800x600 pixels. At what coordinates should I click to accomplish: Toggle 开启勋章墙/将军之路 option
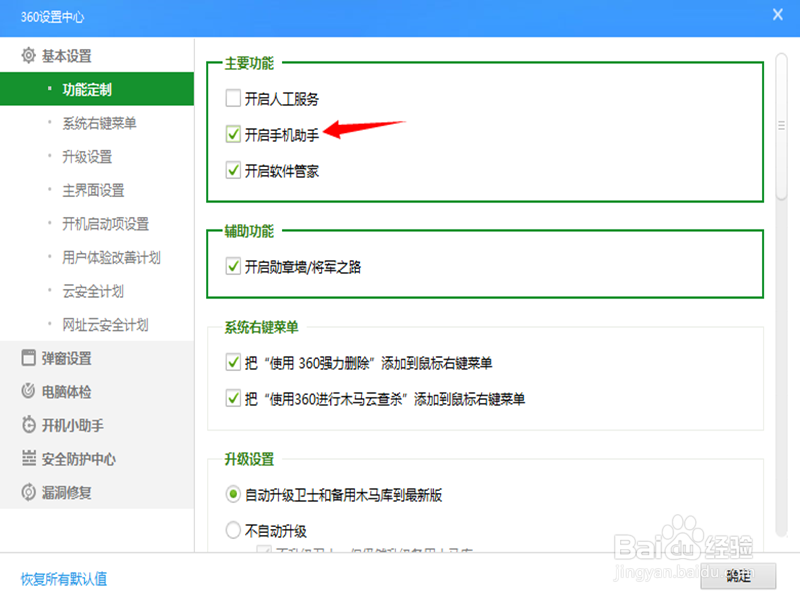coord(235,267)
